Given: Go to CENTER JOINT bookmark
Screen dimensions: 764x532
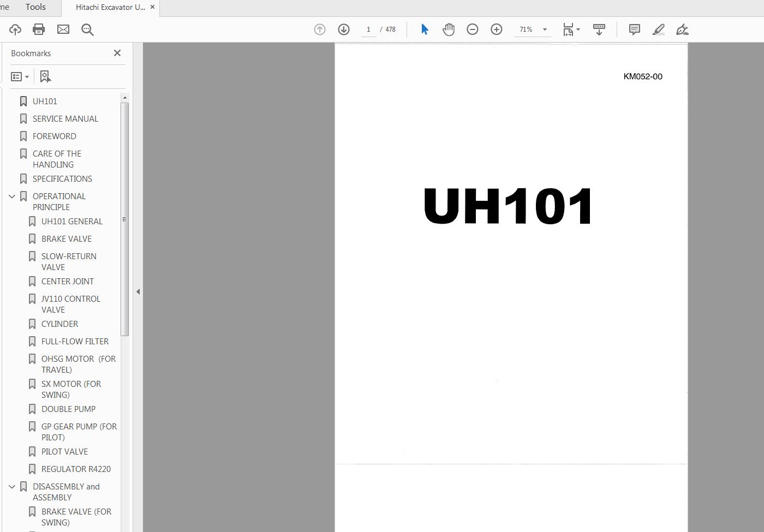Looking at the screenshot, I should point(68,282).
